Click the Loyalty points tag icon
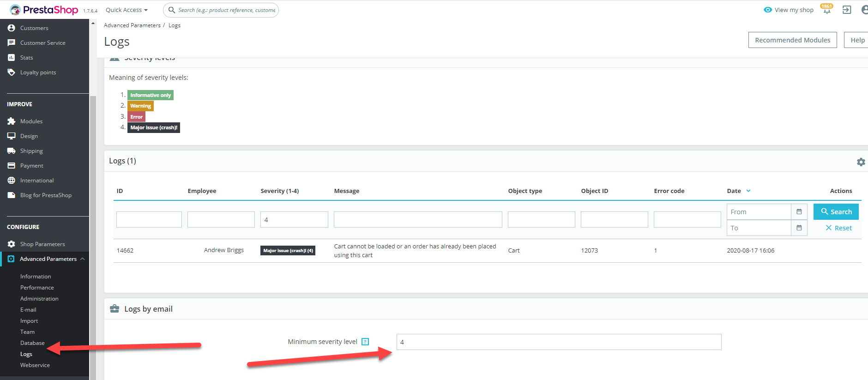 [12, 72]
